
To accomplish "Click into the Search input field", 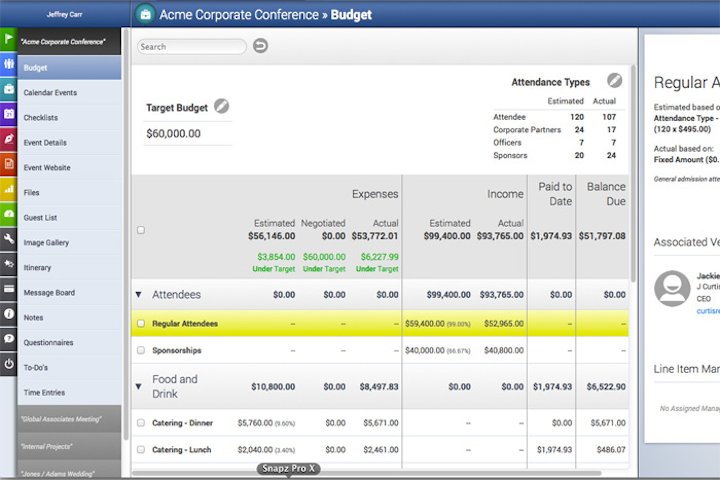I will click(x=192, y=47).
